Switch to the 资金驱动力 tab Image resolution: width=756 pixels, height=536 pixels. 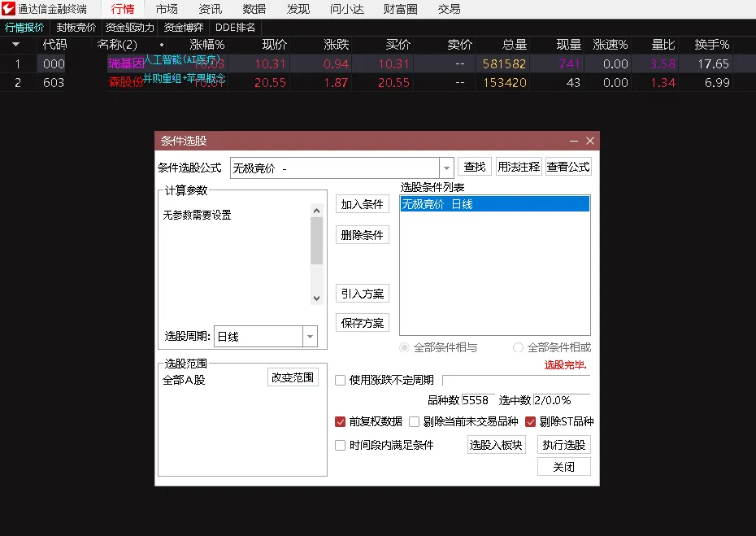tap(130, 28)
